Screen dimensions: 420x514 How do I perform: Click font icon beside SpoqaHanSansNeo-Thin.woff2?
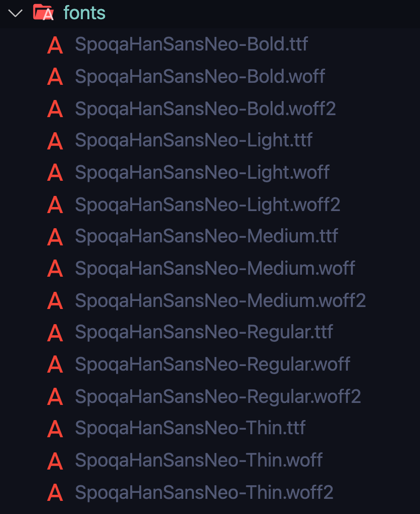tap(55, 492)
